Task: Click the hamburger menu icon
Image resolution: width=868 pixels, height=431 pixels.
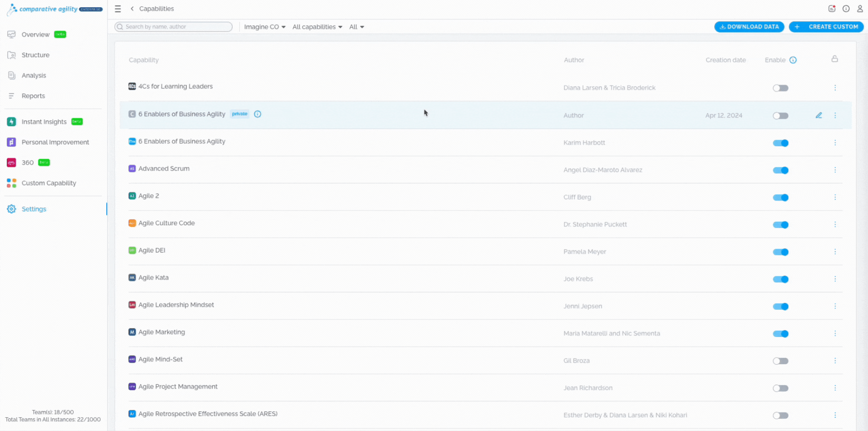Action: pos(118,9)
